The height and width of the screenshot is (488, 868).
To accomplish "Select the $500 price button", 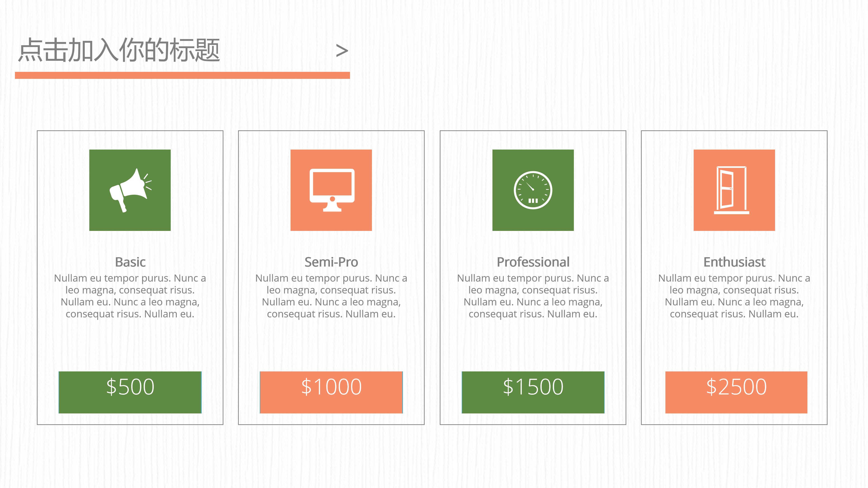I will (130, 392).
